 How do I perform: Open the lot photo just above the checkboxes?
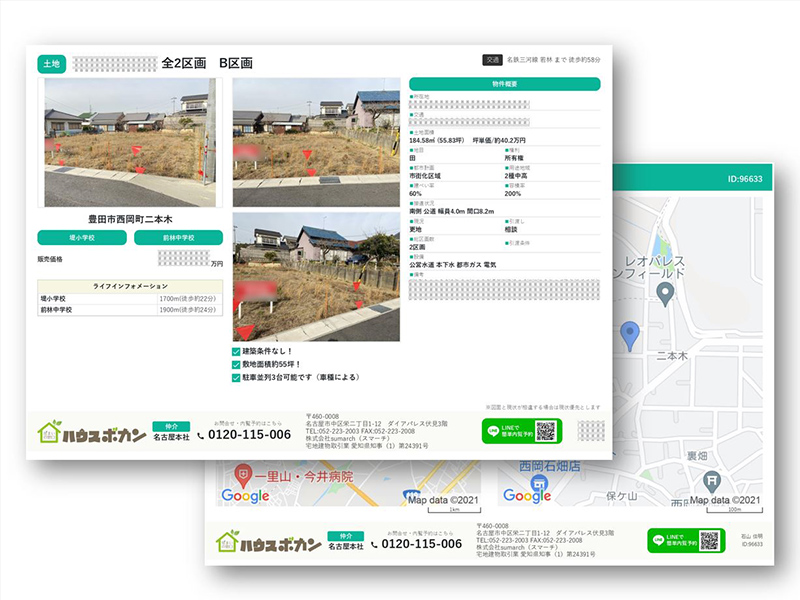(316, 277)
